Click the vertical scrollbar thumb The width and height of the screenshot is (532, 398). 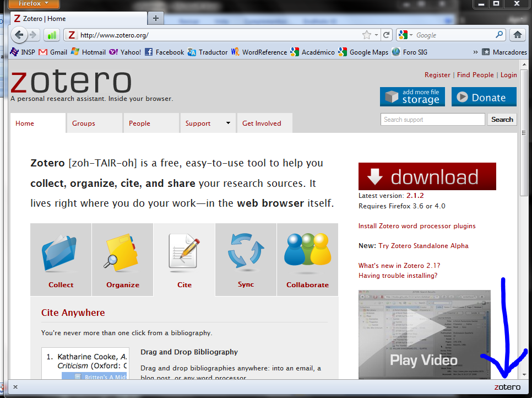pos(524,132)
